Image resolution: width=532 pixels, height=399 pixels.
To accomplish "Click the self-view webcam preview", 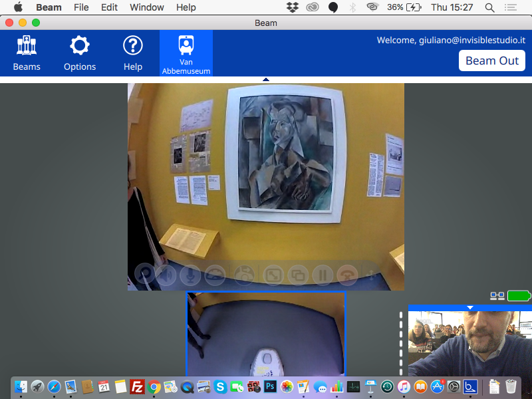I will (x=470, y=343).
